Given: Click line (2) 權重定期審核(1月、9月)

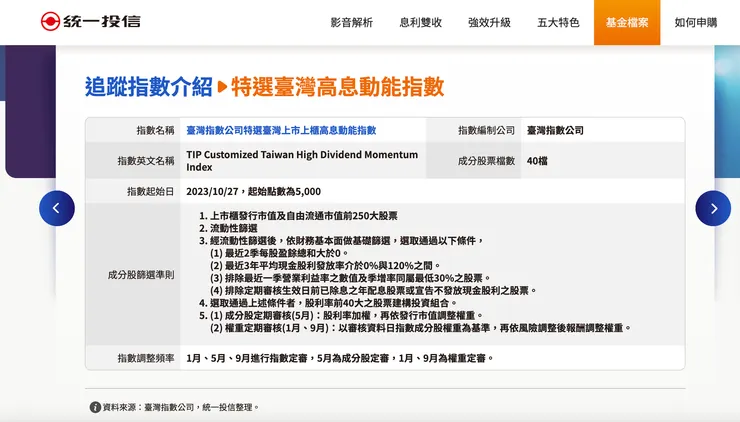Looking at the screenshot, I should [420, 328].
